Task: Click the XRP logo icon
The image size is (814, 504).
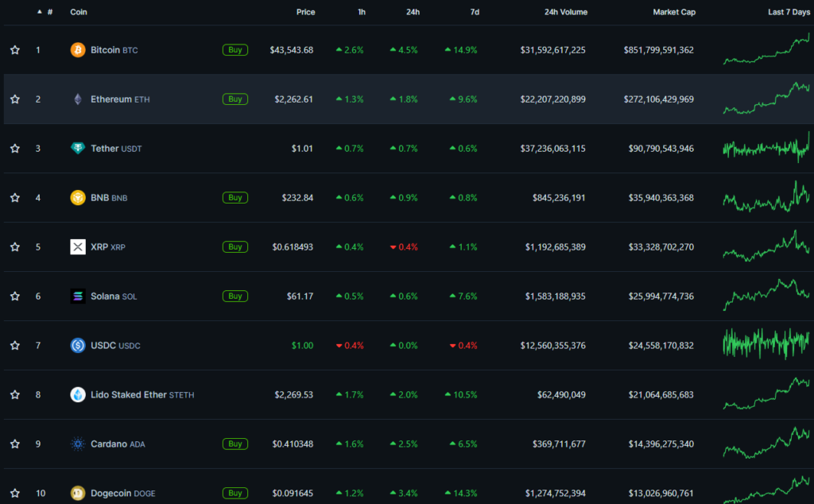Action: point(78,247)
